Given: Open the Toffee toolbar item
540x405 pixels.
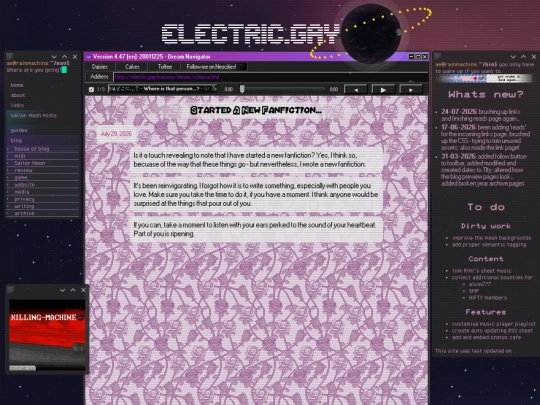Looking at the screenshot, I should click(x=165, y=67).
